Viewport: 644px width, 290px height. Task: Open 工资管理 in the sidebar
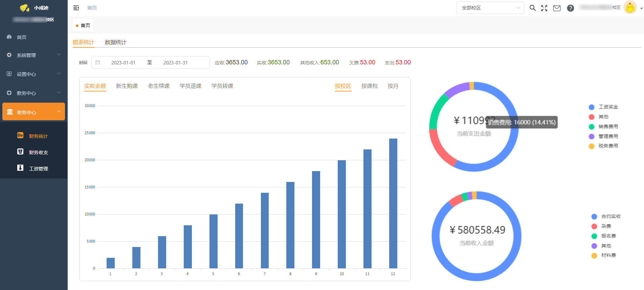coord(38,169)
